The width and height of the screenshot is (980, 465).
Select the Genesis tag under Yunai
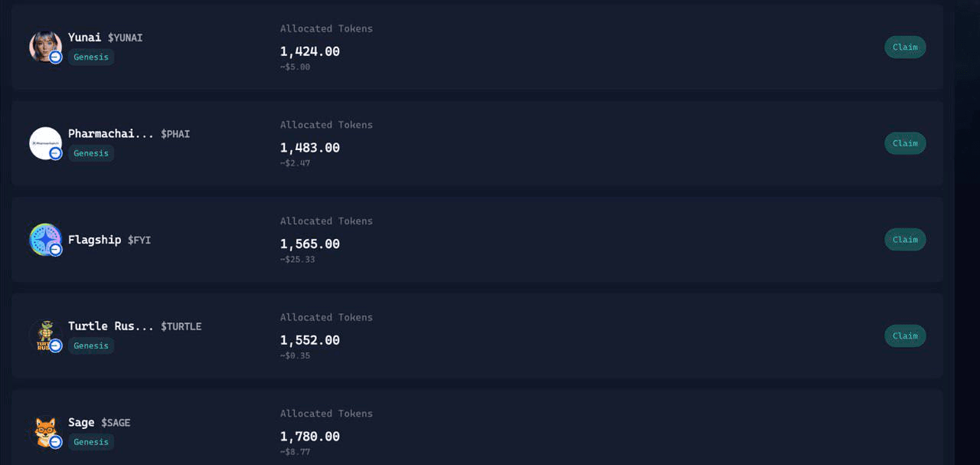(x=91, y=57)
